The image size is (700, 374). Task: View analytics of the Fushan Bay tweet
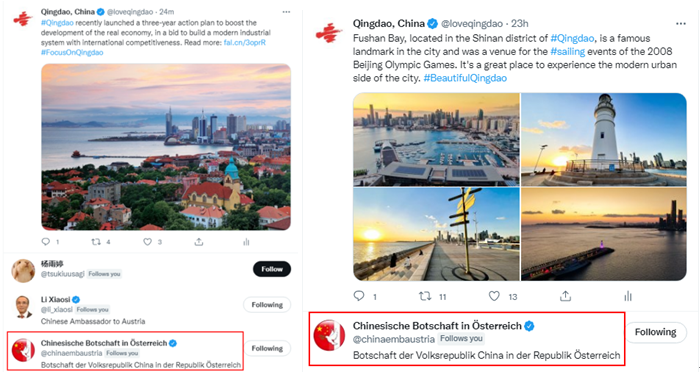[x=628, y=296]
